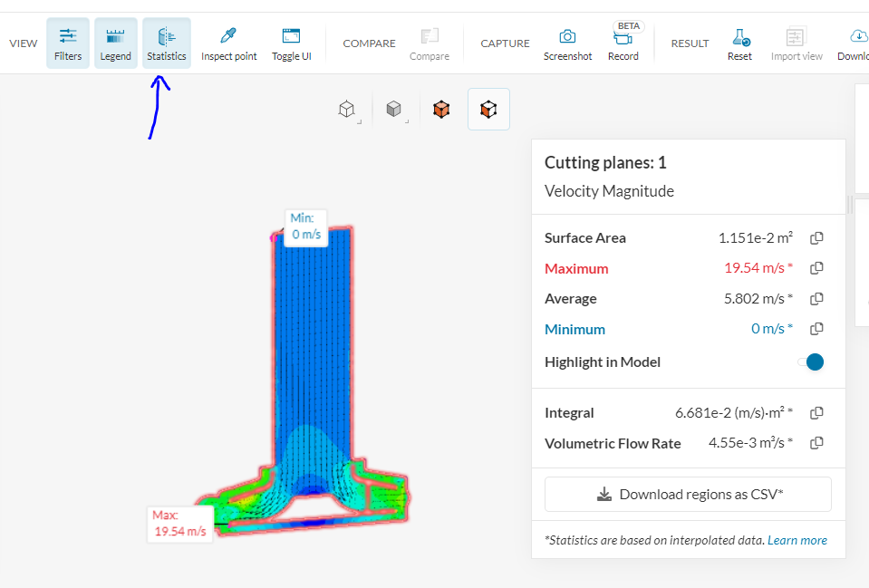
Task: Copy the Integral value
Action: 816,413
